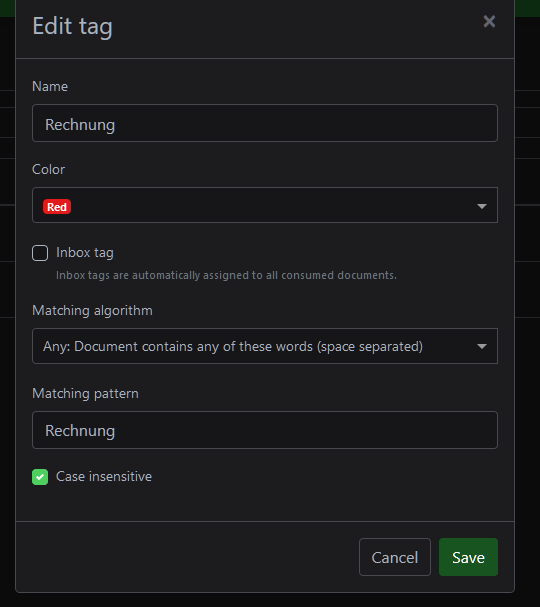Click the Case insensitive label text
The height and width of the screenshot is (607, 540).
click(104, 477)
